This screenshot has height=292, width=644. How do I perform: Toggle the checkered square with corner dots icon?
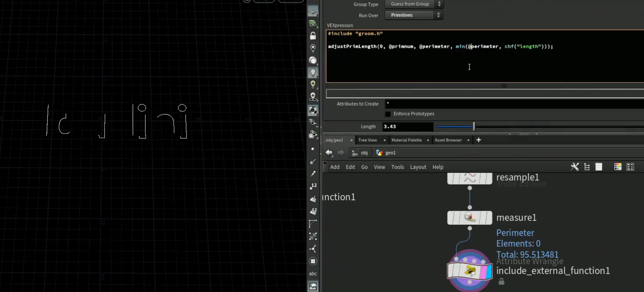click(313, 236)
